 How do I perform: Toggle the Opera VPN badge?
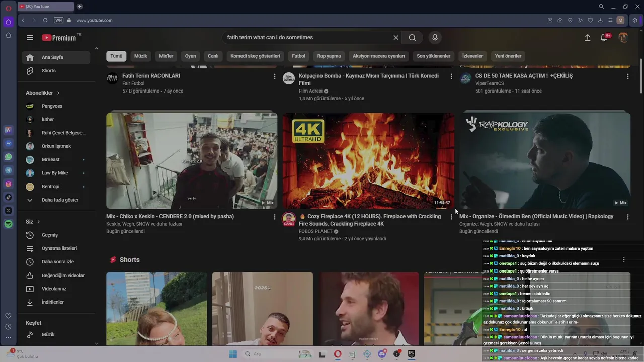click(x=58, y=20)
